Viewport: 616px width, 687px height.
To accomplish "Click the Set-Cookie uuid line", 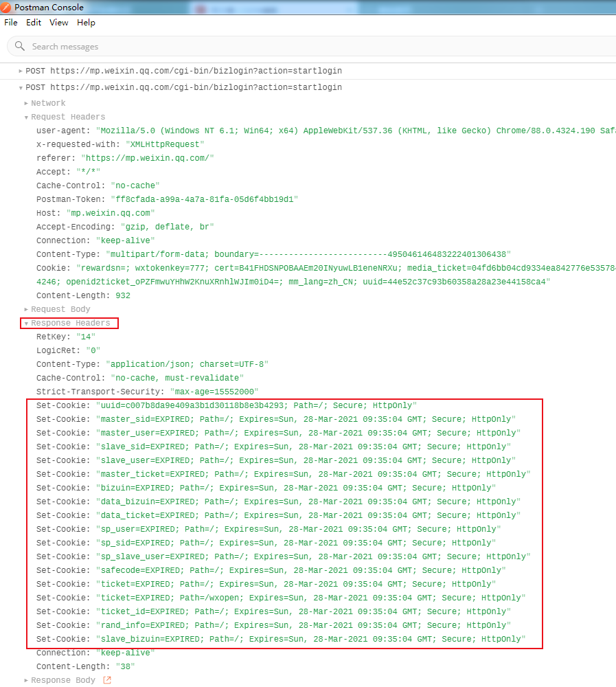I will point(227,406).
